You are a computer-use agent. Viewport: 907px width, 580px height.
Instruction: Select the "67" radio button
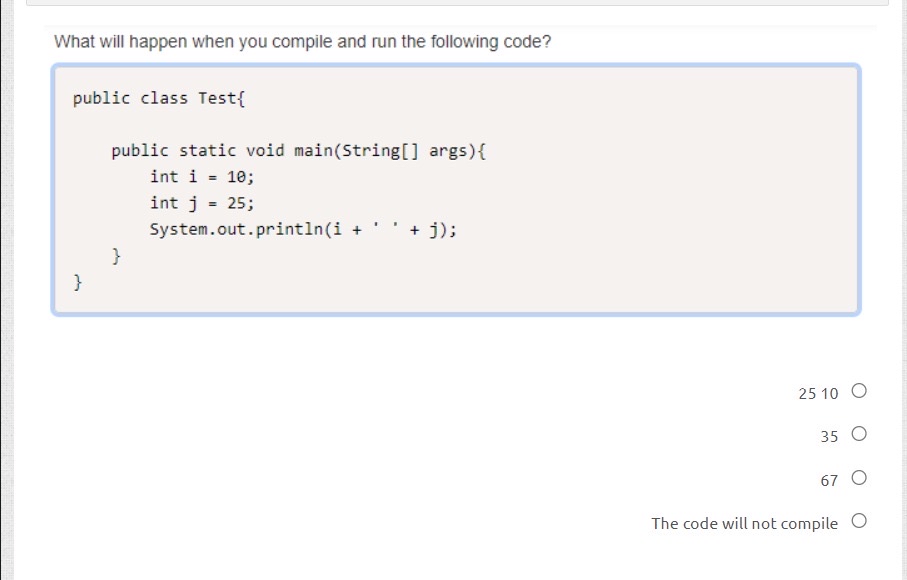coord(858,478)
